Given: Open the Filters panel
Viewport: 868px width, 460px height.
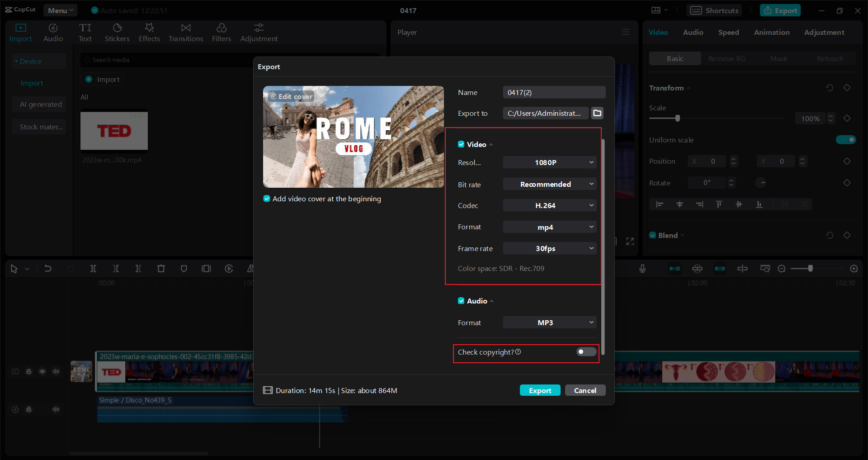Looking at the screenshot, I should coord(221,32).
